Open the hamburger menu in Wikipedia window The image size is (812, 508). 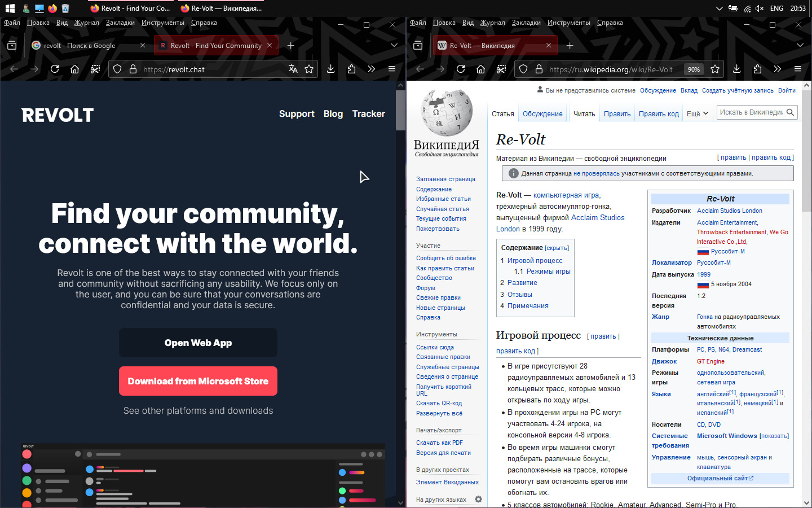tap(798, 69)
